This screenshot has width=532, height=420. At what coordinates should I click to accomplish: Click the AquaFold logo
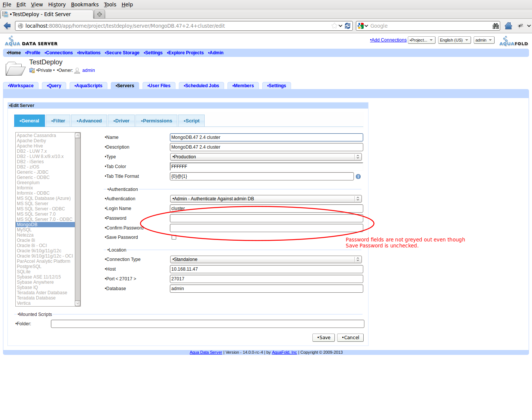pyautogui.click(x=514, y=41)
